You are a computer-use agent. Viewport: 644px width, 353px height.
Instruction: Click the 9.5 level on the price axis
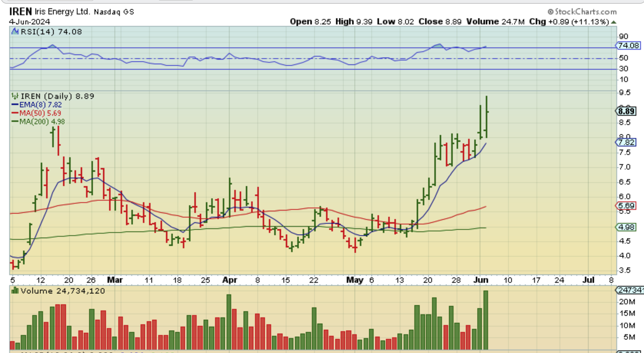[x=625, y=92]
